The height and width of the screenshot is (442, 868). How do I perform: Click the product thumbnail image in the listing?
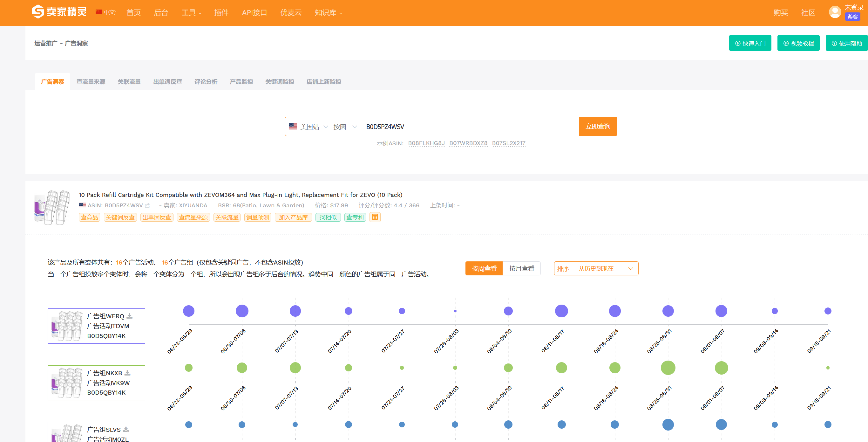(52, 207)
